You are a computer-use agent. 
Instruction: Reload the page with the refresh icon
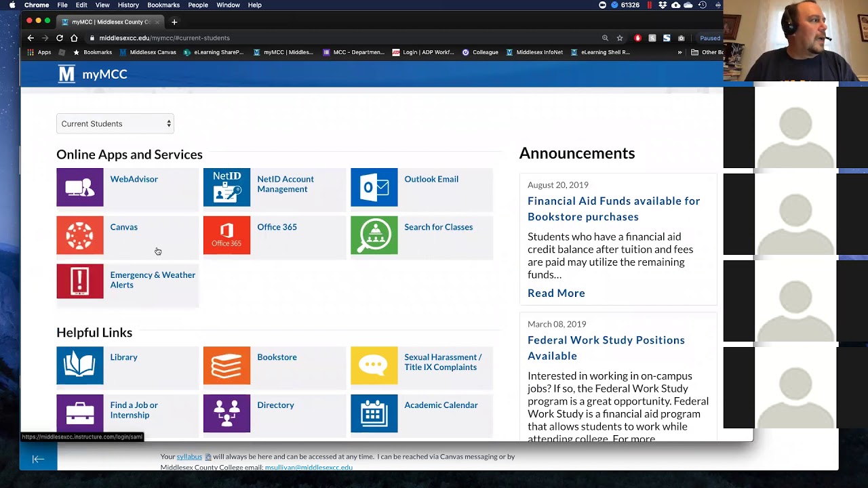(60, 38)
